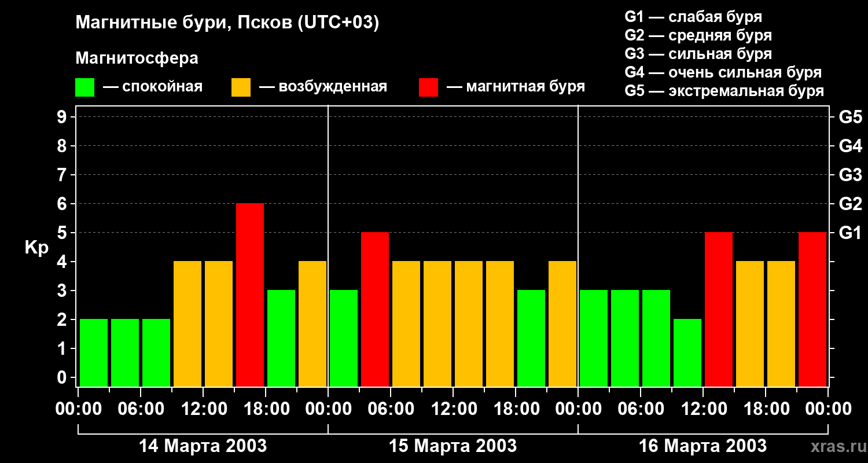Click the 18:00 time label under 15 March
The height and width of the screenshot is (463, 868).
[x=516, y=409]
